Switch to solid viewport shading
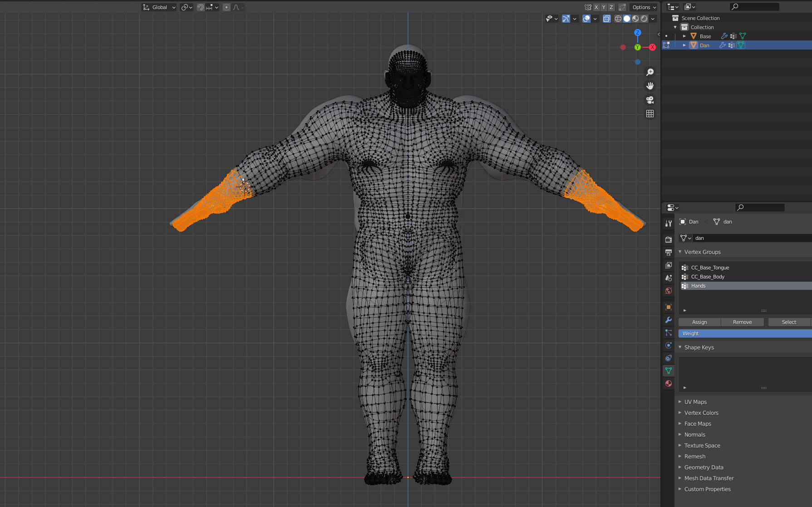The width and height of the screenshot is (812, 507). pos(627,19)
